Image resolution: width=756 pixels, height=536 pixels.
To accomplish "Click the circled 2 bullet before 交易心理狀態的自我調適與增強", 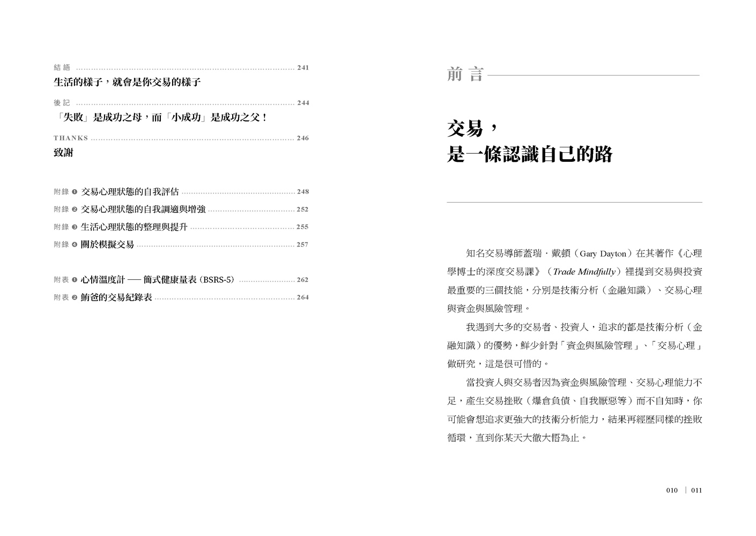I will tap(75, 210).
